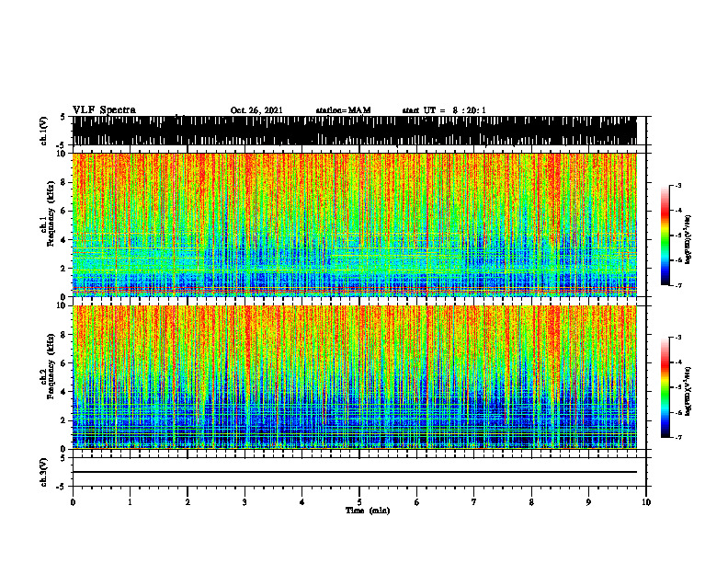The image size is (728, 563).
Task: Click time axis tick label "9"
Action: [588, 502]
